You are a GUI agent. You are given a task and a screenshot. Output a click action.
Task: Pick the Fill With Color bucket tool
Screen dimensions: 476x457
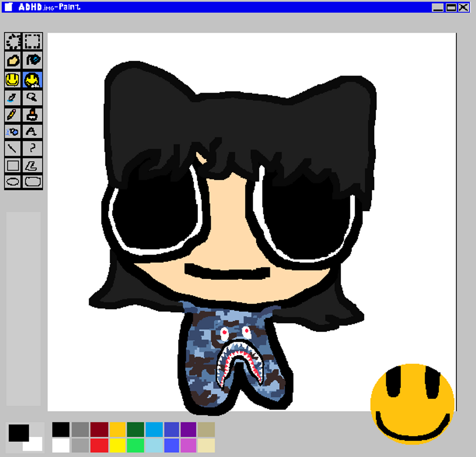33,60
